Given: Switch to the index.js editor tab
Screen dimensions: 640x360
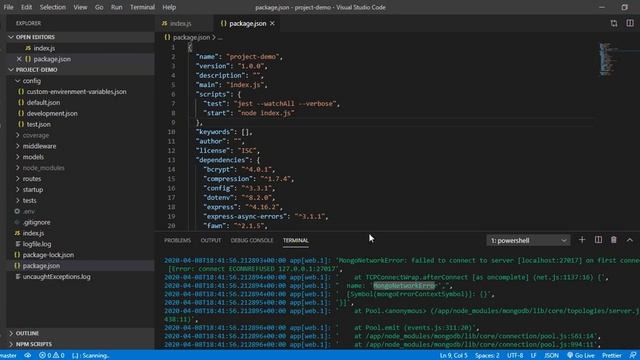Looking at the screenshot, I should 181,24.
